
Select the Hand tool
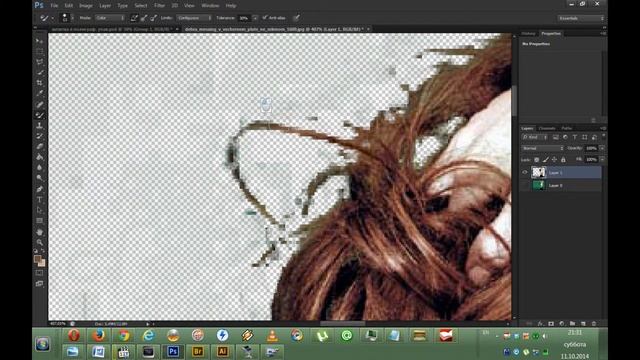click(40, 232)
